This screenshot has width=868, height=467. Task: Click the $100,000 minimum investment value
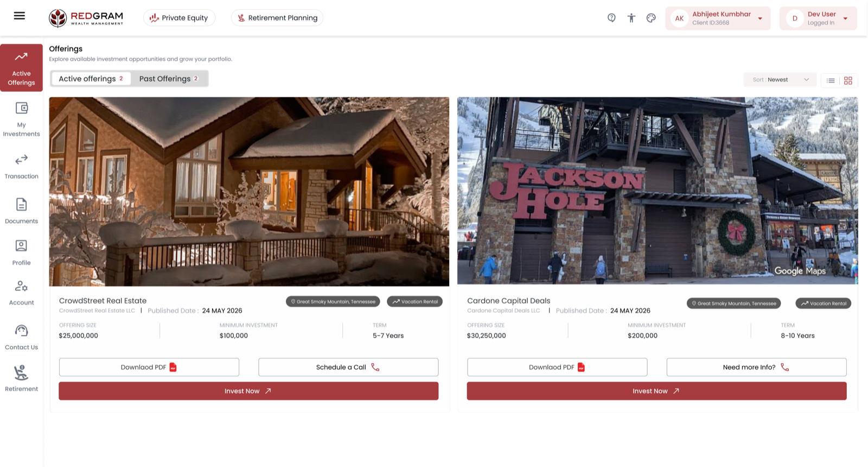[x=234, y=336]
